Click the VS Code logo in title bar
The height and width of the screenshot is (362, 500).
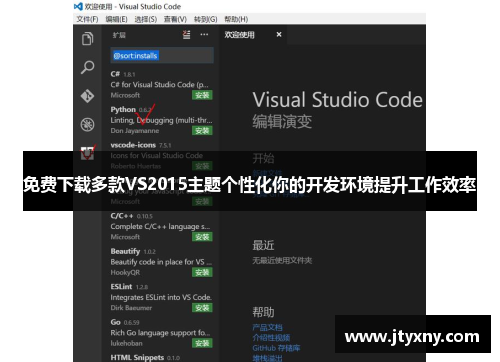(x=78, y=6)
